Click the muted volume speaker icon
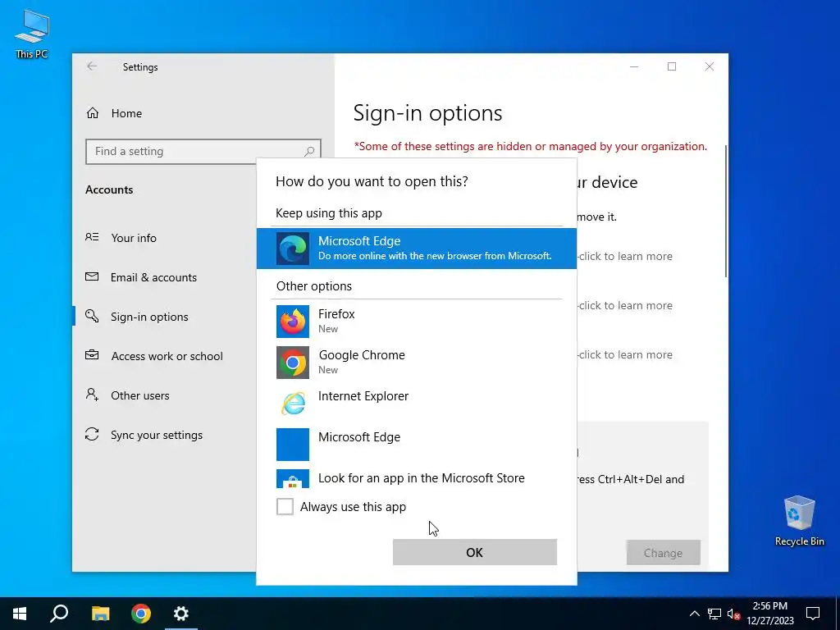840x630 pixels. [x=733, y=614]
